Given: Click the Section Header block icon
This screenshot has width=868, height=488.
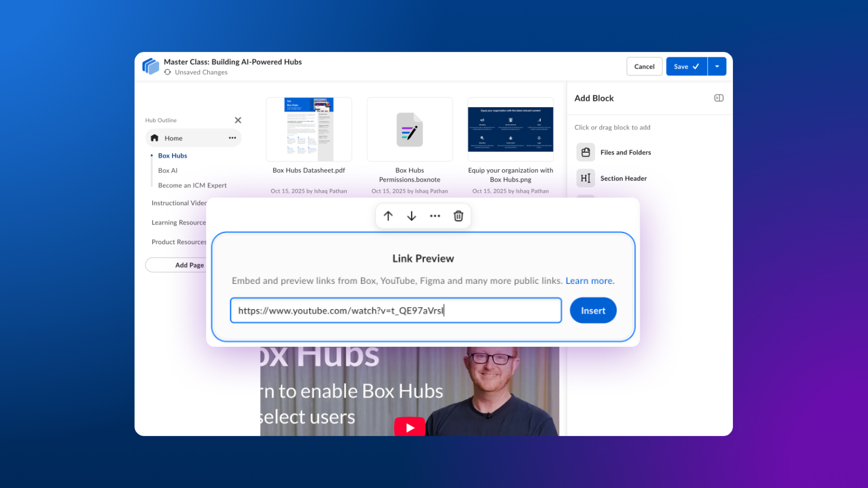Looking at the screenshot, I should tap(585, 178).
